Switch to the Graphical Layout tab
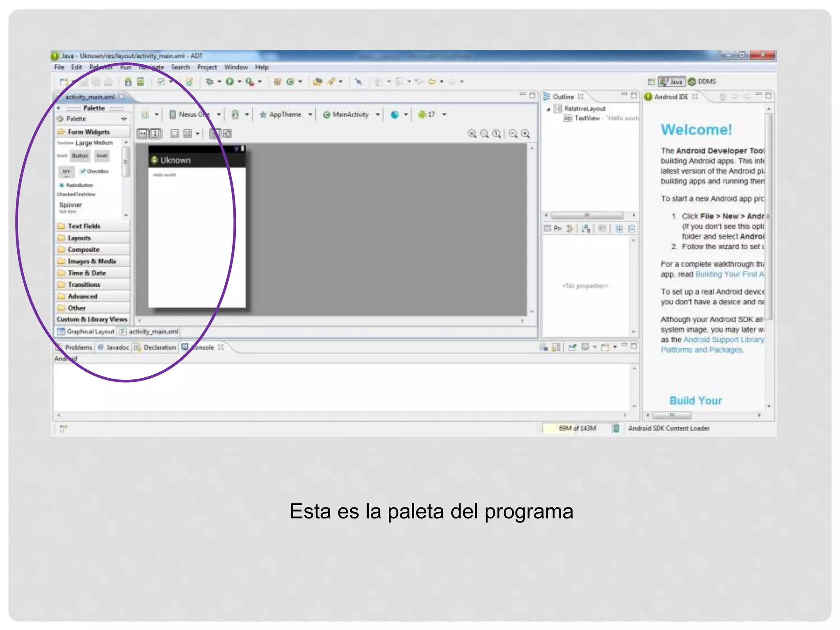 coord(86,331)
